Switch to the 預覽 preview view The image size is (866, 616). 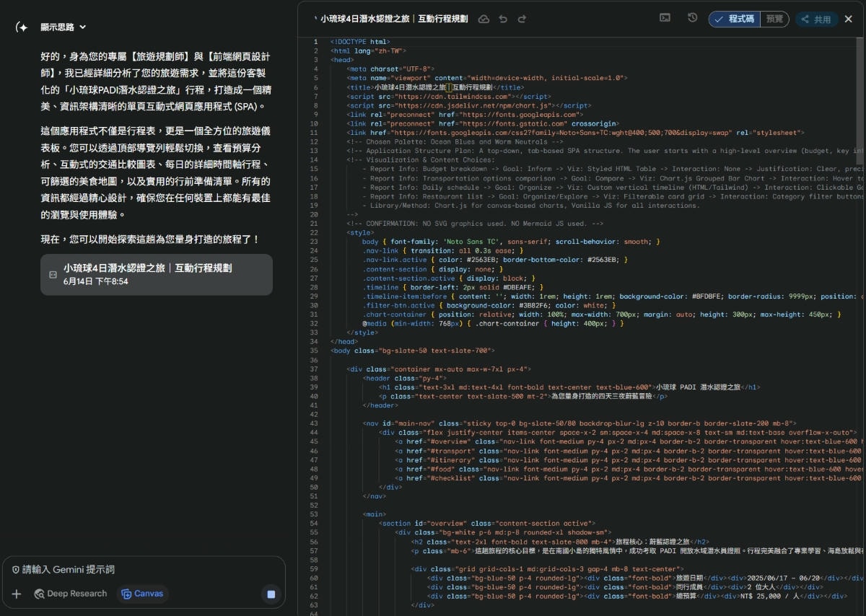pos(774,19)
